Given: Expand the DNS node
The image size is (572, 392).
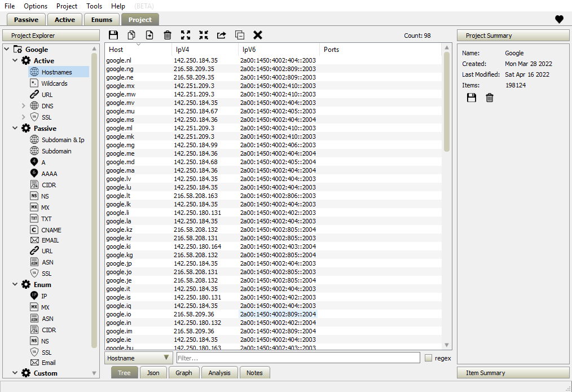Looking at the screenshot, I should click(23, 105).
